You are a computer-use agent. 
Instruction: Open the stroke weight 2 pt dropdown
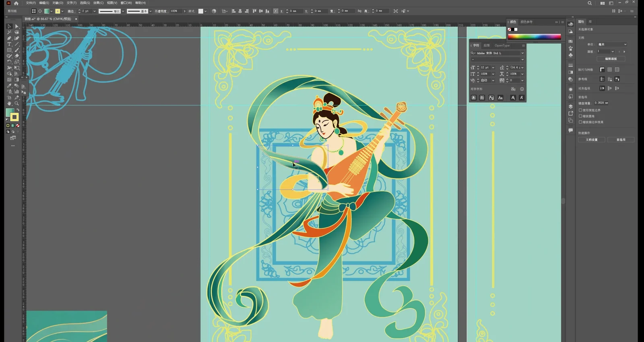point(95,11)
